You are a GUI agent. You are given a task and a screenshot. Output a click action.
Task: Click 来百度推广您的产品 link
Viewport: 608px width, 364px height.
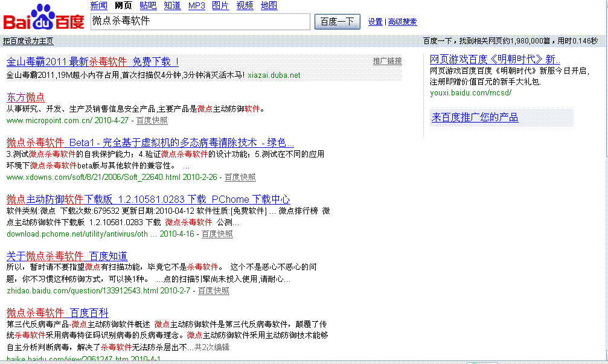475,118
